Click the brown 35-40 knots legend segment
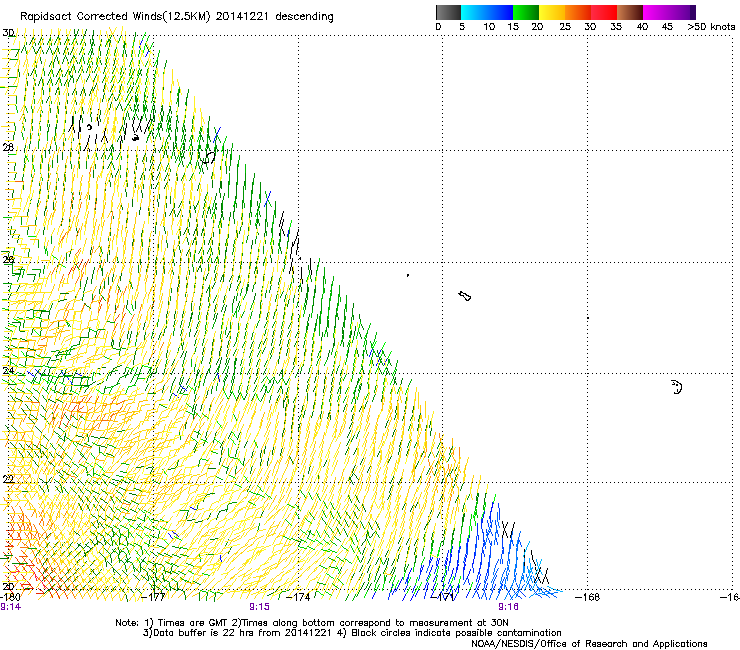 point(630,12)
